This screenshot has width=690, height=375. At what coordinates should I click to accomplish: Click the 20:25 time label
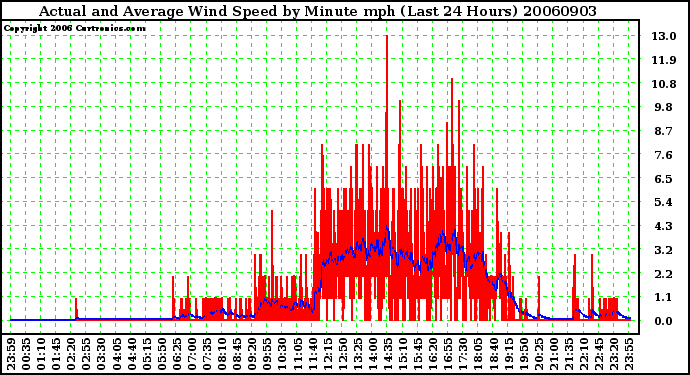(x=539, y=354)
